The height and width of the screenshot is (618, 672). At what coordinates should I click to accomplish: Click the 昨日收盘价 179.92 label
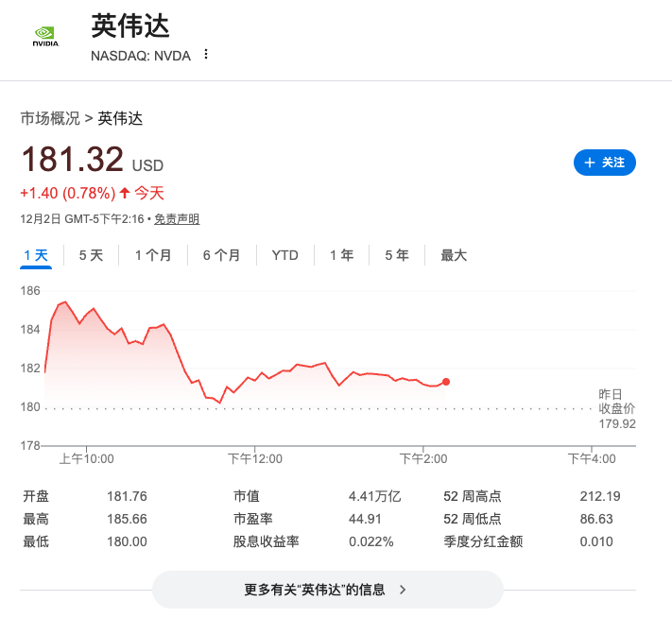(x=616, y=408)
